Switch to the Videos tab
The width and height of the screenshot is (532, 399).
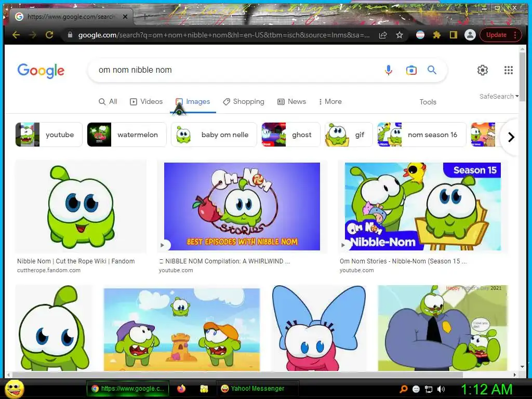(x=146, y=101)
